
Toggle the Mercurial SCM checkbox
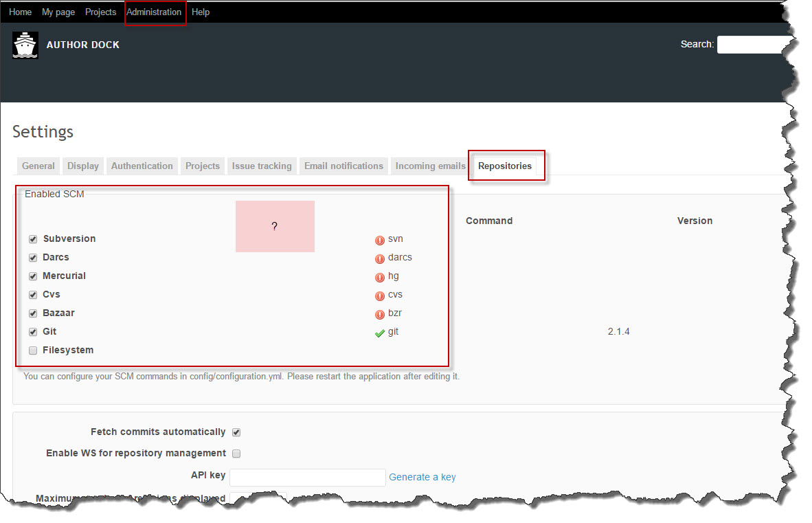click(33, 276)
